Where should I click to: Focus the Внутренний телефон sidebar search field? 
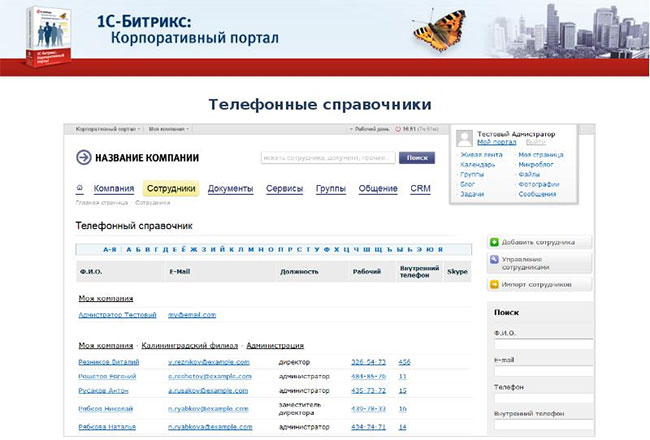(543, 425)
